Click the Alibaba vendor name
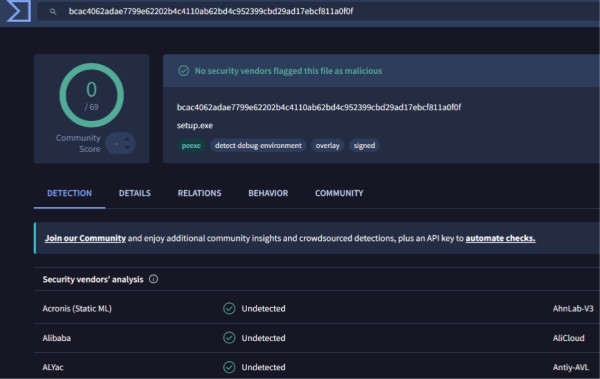 click(57, 338)
